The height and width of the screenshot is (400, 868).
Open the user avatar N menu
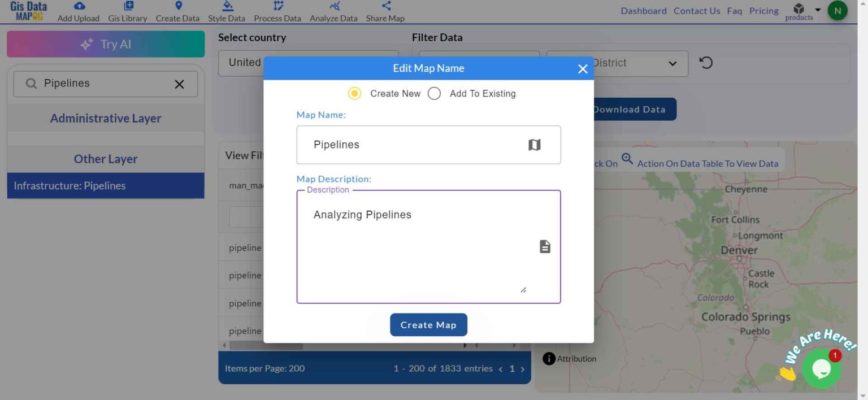point(837,11)
